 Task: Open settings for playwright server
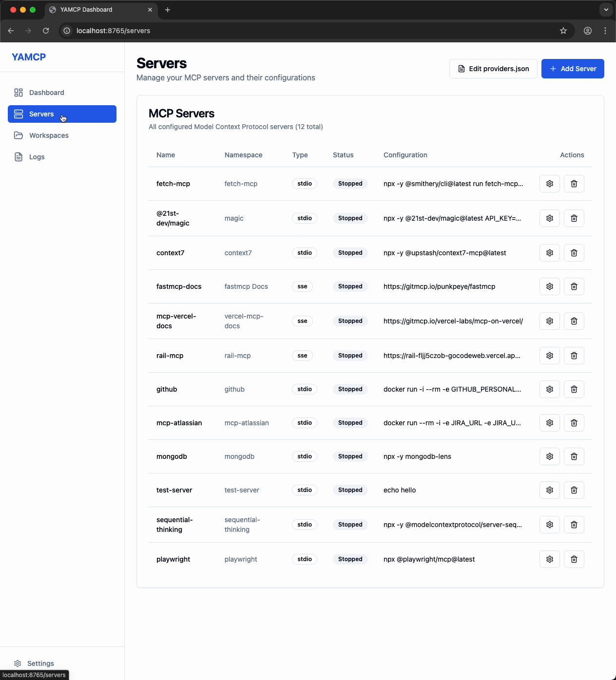click(550, 559)
